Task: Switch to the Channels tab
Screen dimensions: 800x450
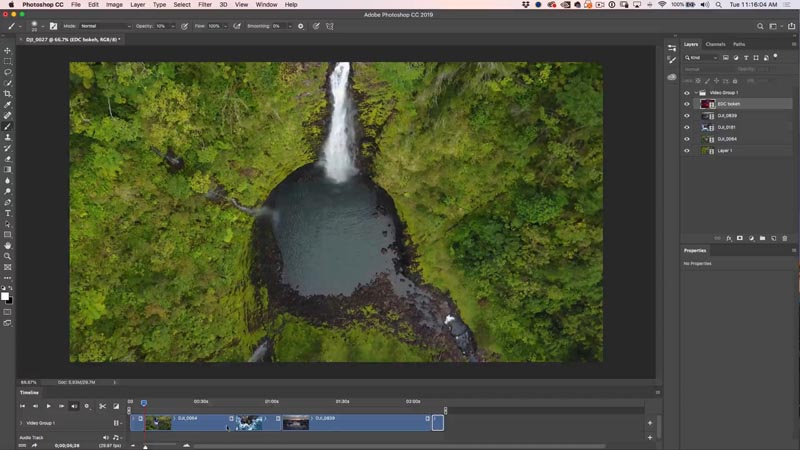Action: 715,44
